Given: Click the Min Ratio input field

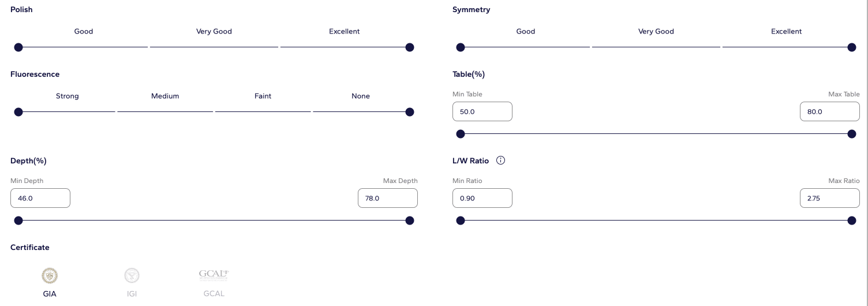Looking at the screenshot, I should [482, 198].
